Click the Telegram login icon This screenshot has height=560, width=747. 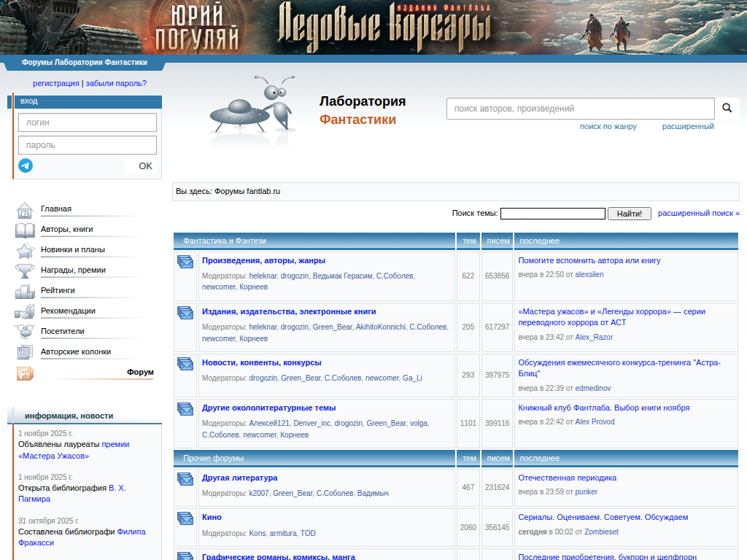point(26,166)
